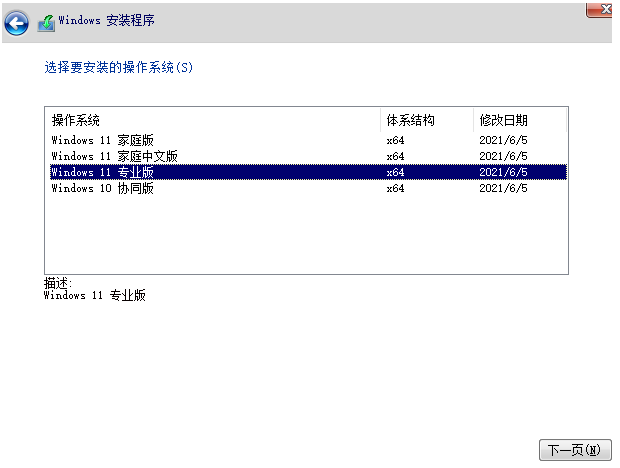The height and width of the screenshot is (468, 620).
Task: Click the description text Windows 11 专业版
Action: (94, 296)
